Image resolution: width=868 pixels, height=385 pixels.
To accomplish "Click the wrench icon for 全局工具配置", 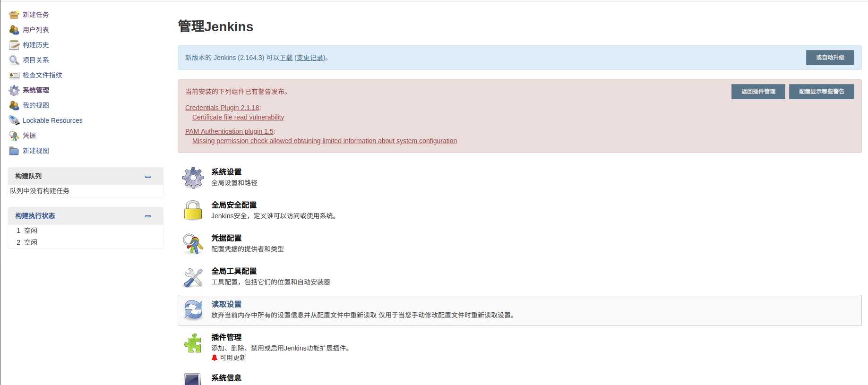I will pyautogui.click(x=193, y=277).
